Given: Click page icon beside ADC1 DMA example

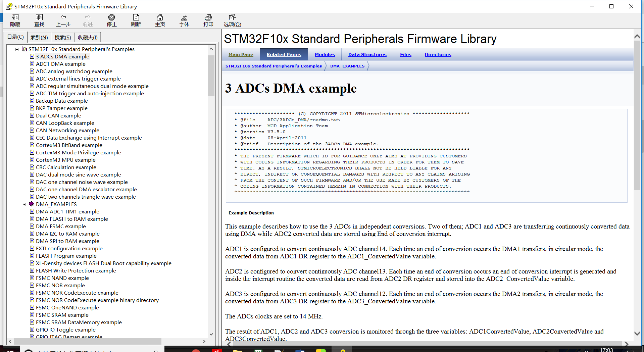Looking at the screenshot, I should [32, 64].
